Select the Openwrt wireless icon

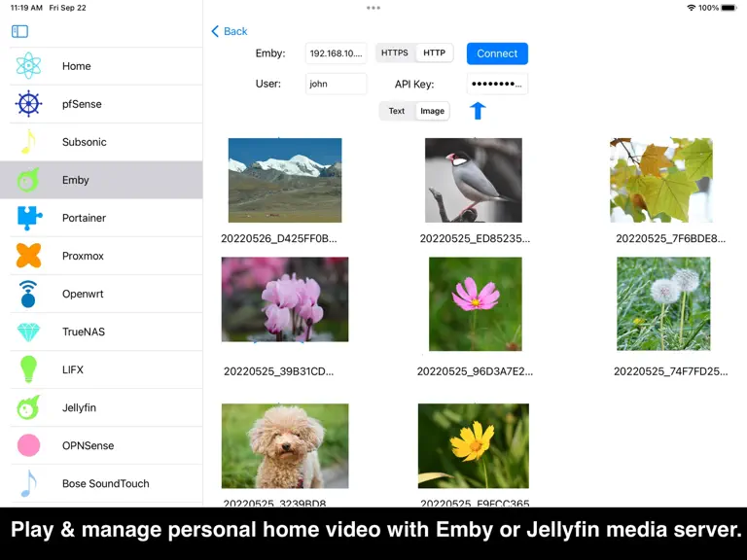(x=28, y=294)
